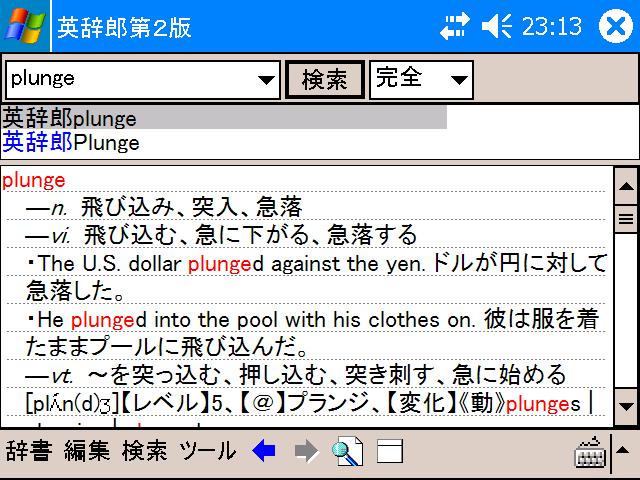Open the 辞書 menu
This screenshot has width=640, height=480.
29,451
